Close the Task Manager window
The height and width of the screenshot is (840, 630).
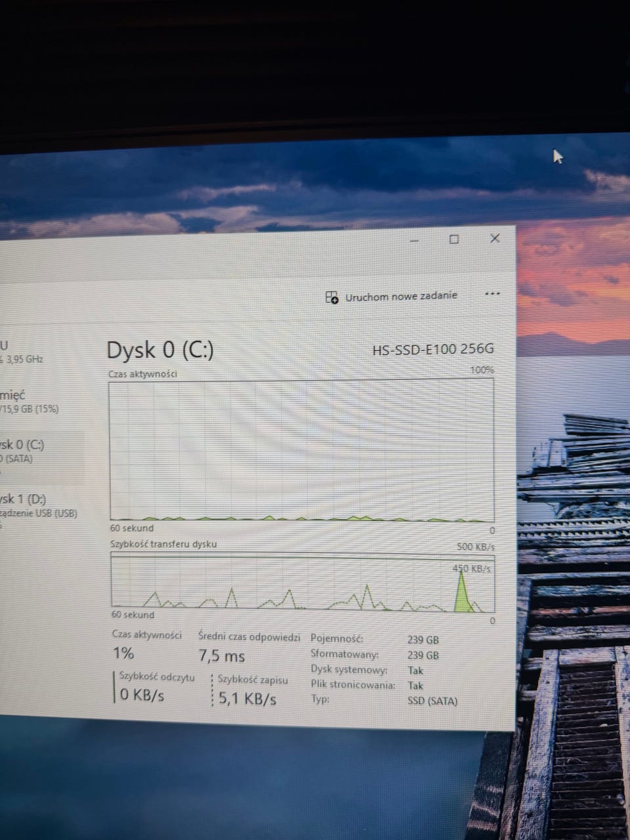tap(495, 238)
